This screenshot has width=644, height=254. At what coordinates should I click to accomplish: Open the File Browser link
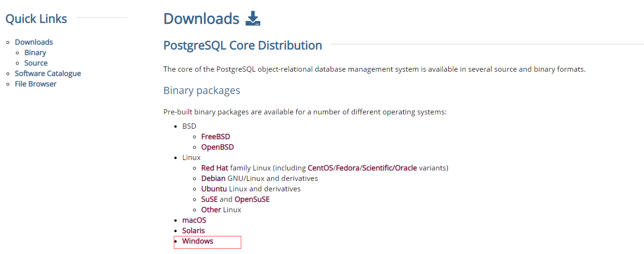pos(36,84)
